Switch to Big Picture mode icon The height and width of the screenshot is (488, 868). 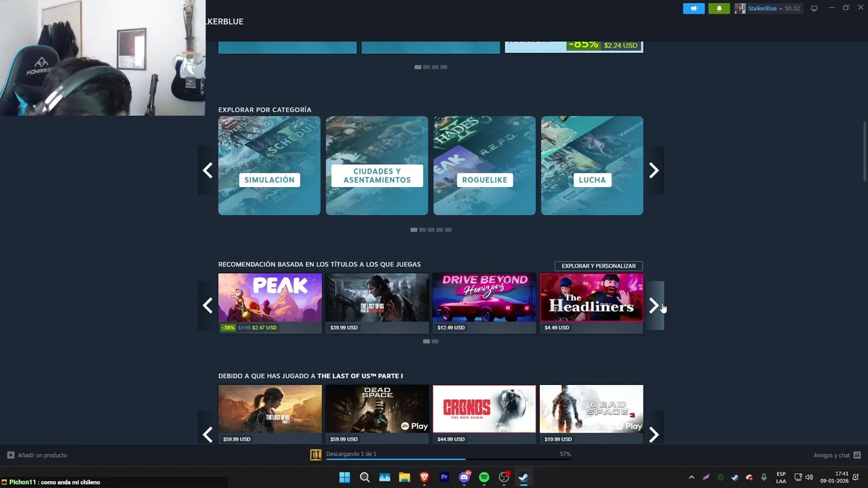(x=814, y=8)
